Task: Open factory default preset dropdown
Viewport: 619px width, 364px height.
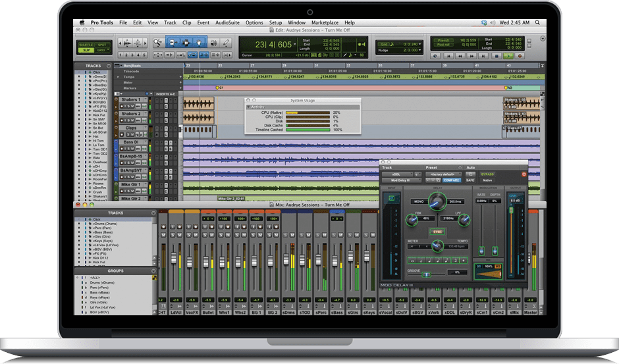Action: click(443, 174)
